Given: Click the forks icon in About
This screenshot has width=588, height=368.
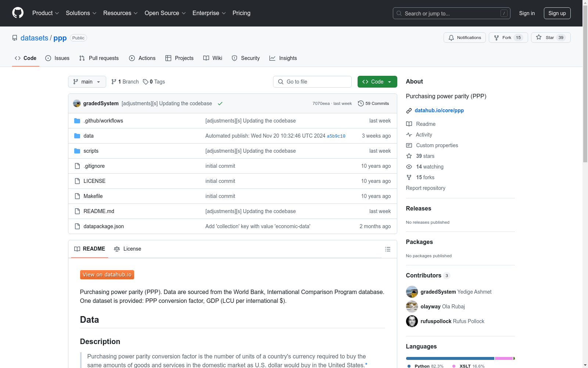Looking at the screenshot, I should coord(409,177).
